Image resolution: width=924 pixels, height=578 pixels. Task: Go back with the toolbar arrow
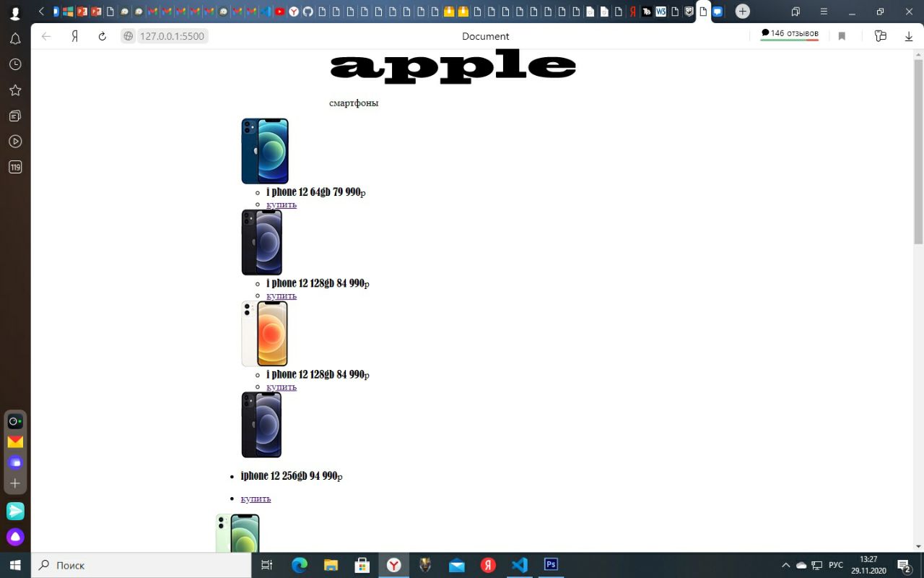coord(46,36)
